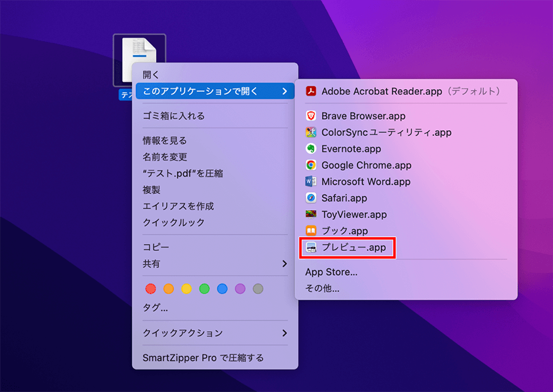Open クイックルック preview

pos(215,222)
